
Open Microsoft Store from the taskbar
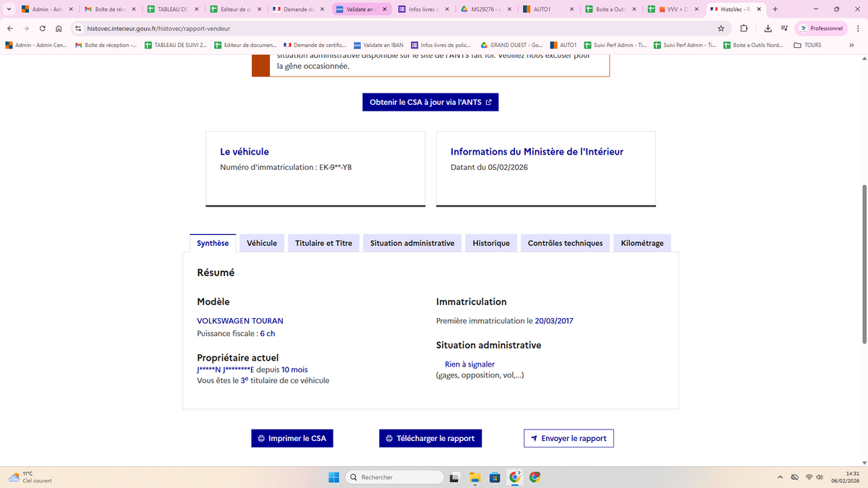click(495, 477)
